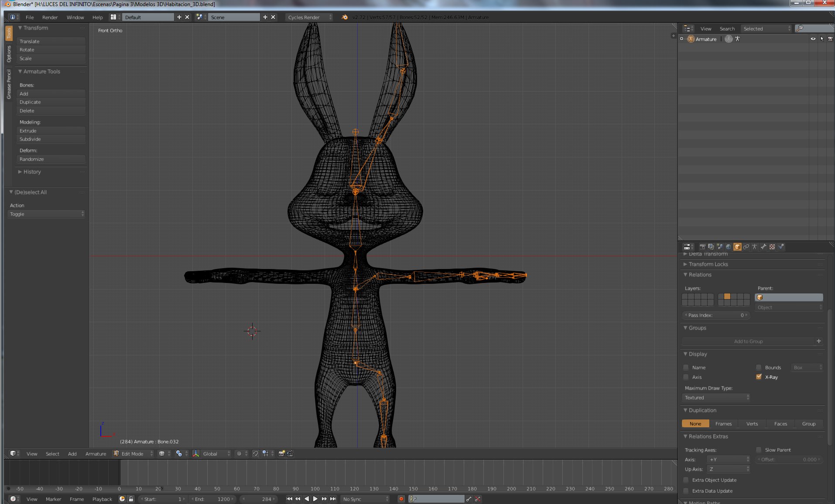
Task: Click the OpenGL render camera icon
Action: pyautogui.click(x=281, y=453)
